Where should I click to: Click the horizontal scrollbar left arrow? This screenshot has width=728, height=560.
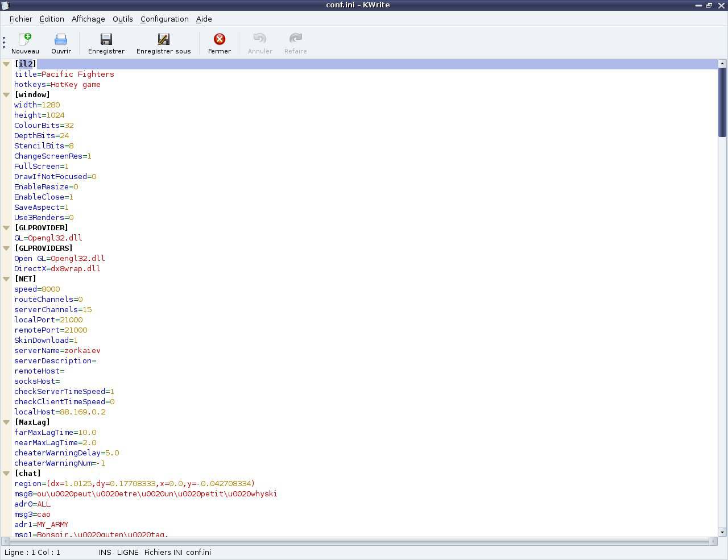6,541
